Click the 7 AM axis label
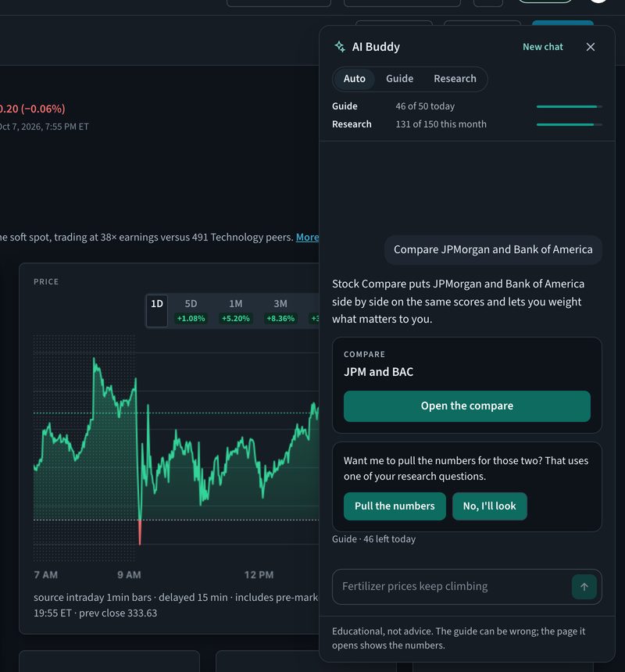The width and height of the screenshot is (625, 672). tap(46, 574)
